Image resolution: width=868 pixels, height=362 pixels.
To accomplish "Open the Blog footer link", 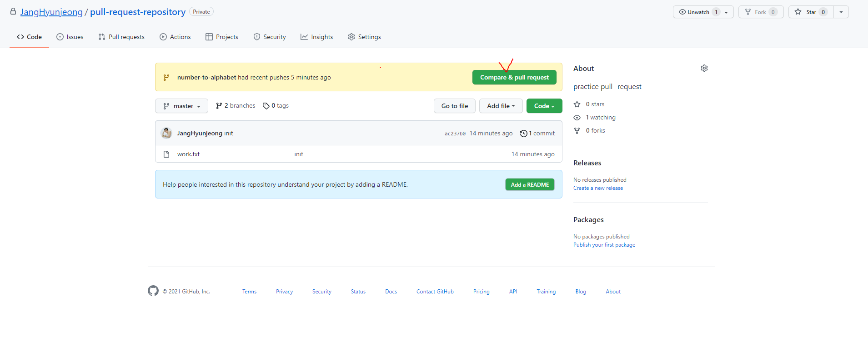I will pos(581,292).
